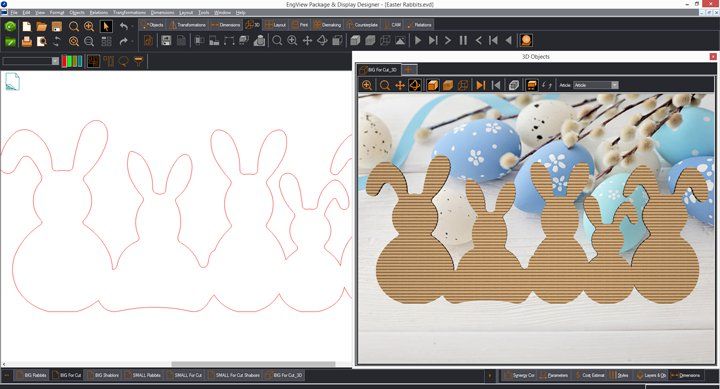Screen dimensions: 720x389
Task: Click the orange render sphere icon
Action: pyautogui.click(x=526, y=40)
